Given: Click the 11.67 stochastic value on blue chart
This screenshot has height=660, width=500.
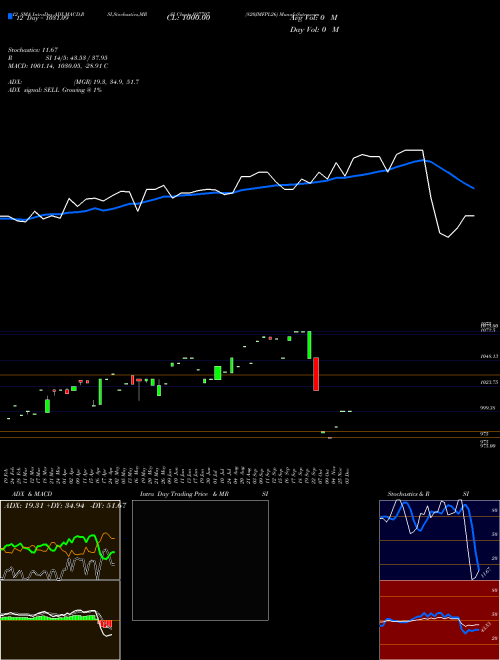Looking at the screenshot, I should pyautogui.click(x=485, y=572).
